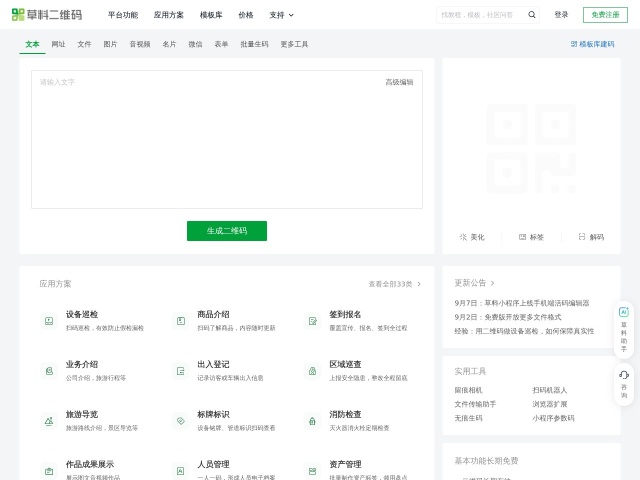Open the 人员管理 solution icon
The height and width of the screenshot is (480, 640).
point(181,471)
